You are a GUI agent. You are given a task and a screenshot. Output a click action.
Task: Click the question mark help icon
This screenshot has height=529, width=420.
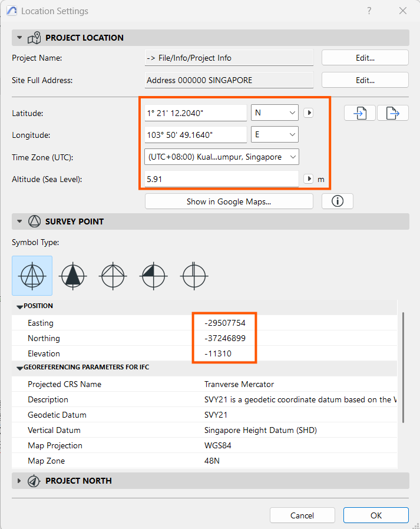pyautogui.click(x=369, y=11)
